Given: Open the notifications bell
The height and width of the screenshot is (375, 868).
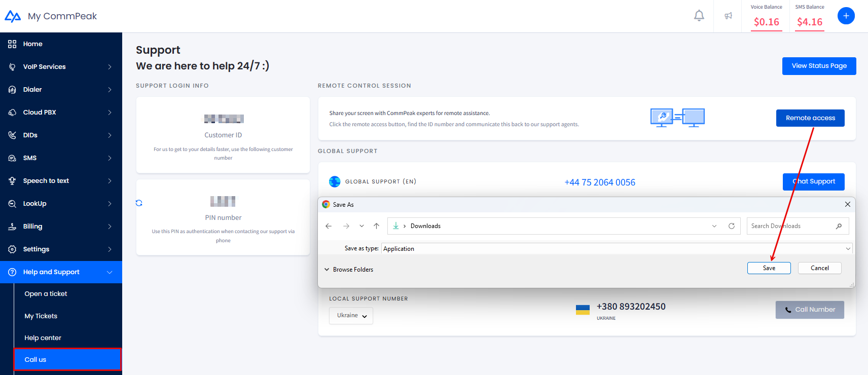Looking at the screenshot, I should [x=699, y=16].
